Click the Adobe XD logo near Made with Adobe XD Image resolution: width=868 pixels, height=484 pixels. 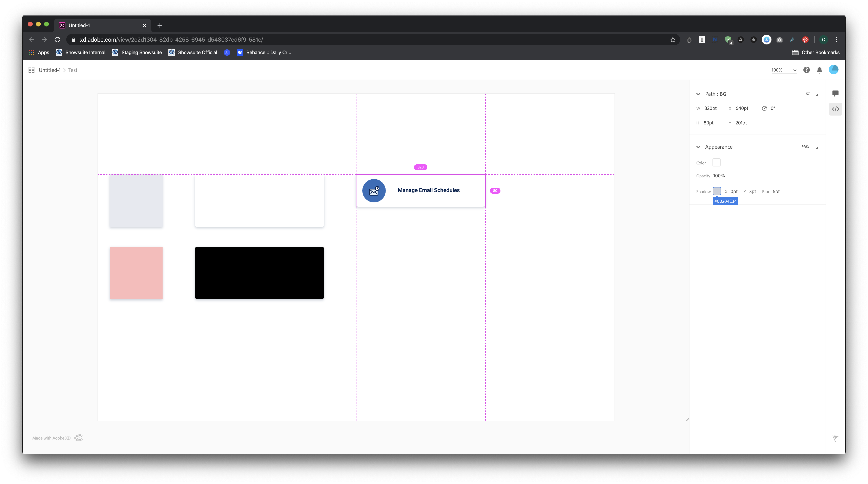[x=79, y=438]
